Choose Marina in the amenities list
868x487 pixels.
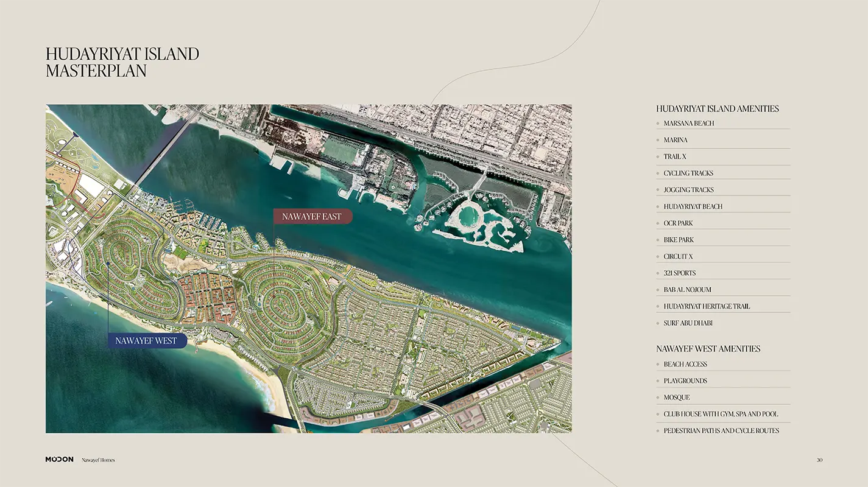point(676,140)
